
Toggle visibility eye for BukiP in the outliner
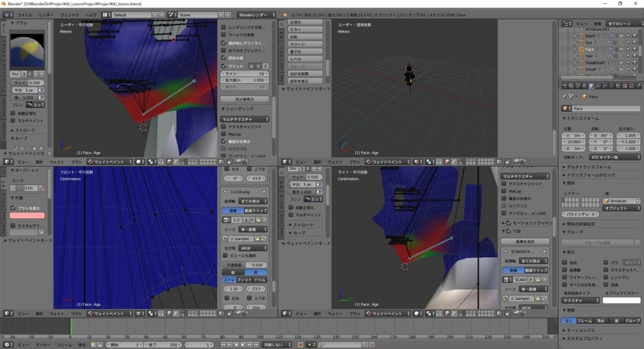coord(621,36)
